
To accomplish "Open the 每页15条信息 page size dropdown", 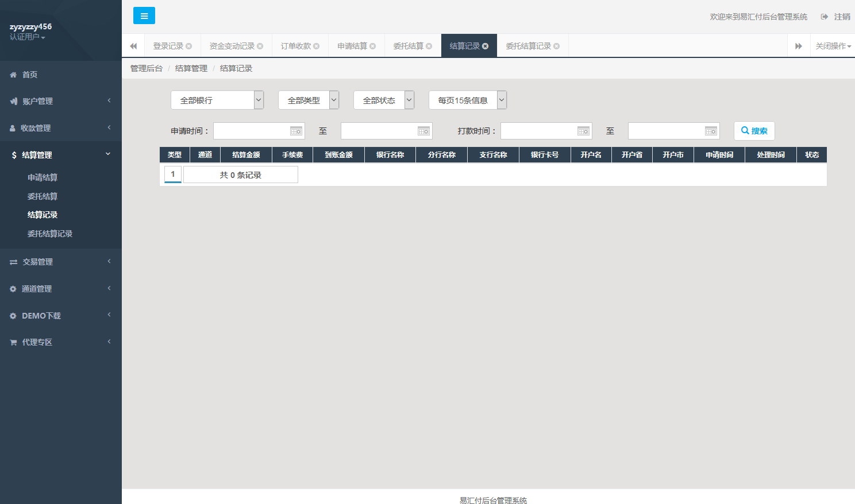I will click(x=467, y=100).
